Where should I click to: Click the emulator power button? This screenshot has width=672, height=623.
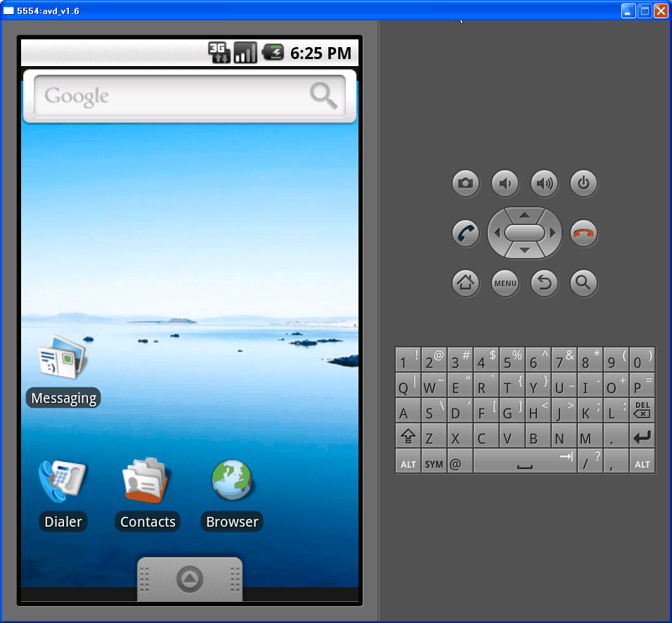(x=583, y=184)
